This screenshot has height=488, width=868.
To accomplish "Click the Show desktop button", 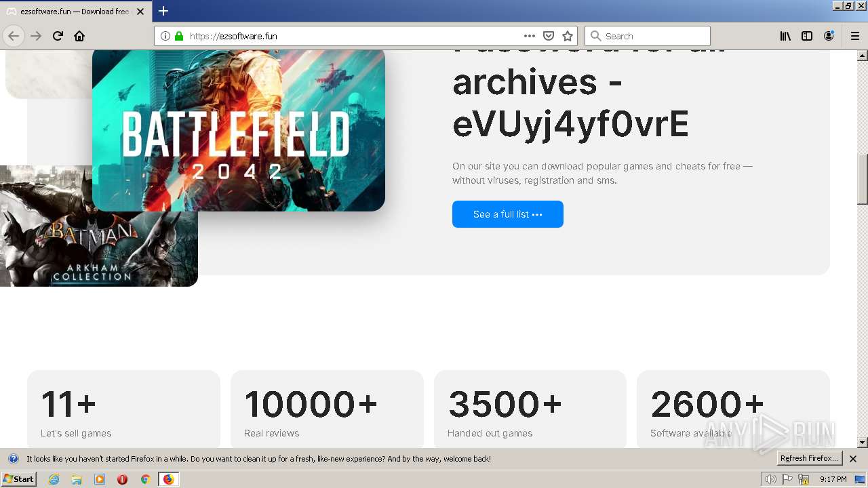I will [x=861, y=479].
